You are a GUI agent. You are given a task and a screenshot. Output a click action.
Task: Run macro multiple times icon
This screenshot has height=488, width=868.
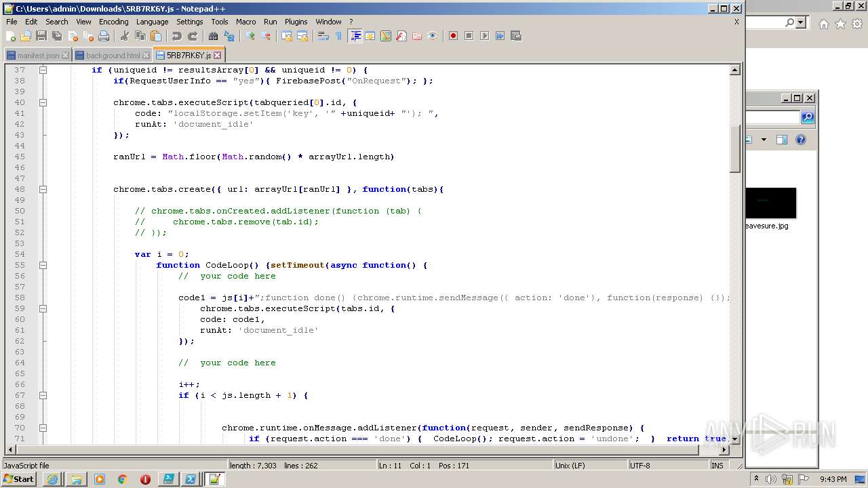click(x=500, y=36)
